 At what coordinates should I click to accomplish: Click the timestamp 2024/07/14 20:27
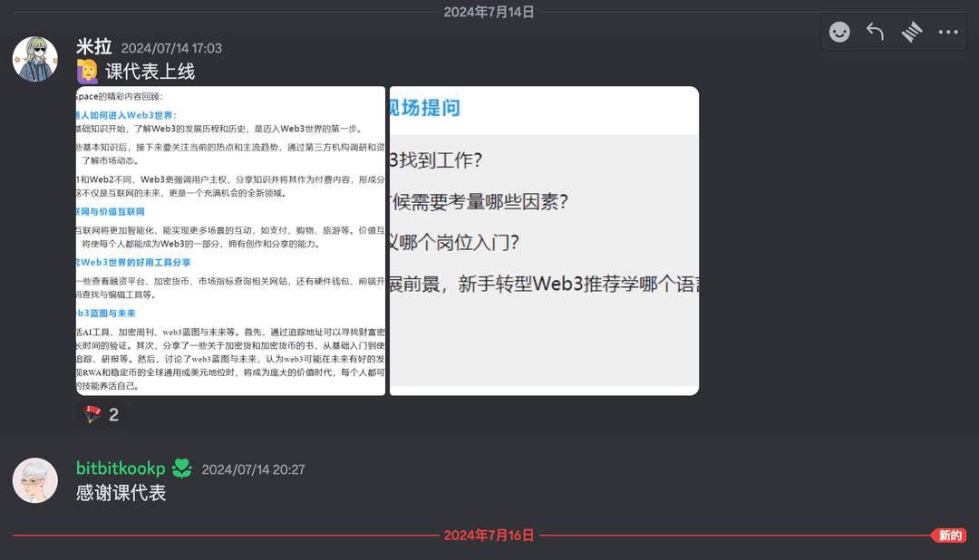[x=253, y=469]
